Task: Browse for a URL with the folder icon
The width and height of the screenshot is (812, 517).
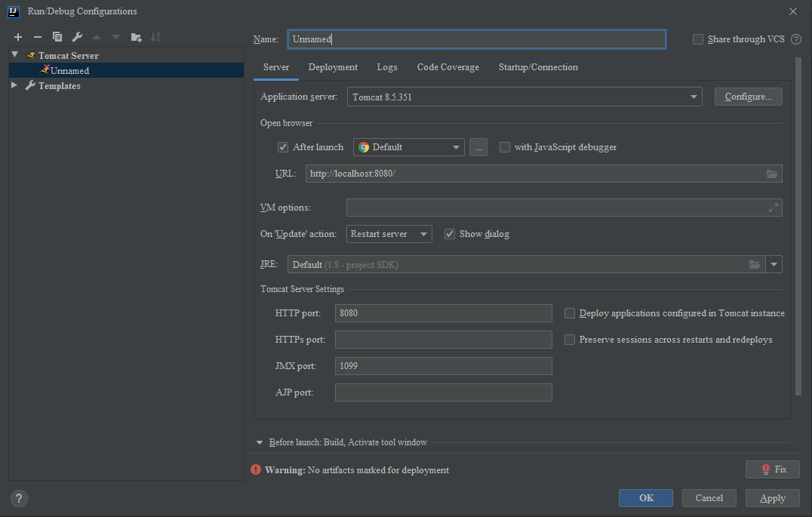Action: point(771,174)
